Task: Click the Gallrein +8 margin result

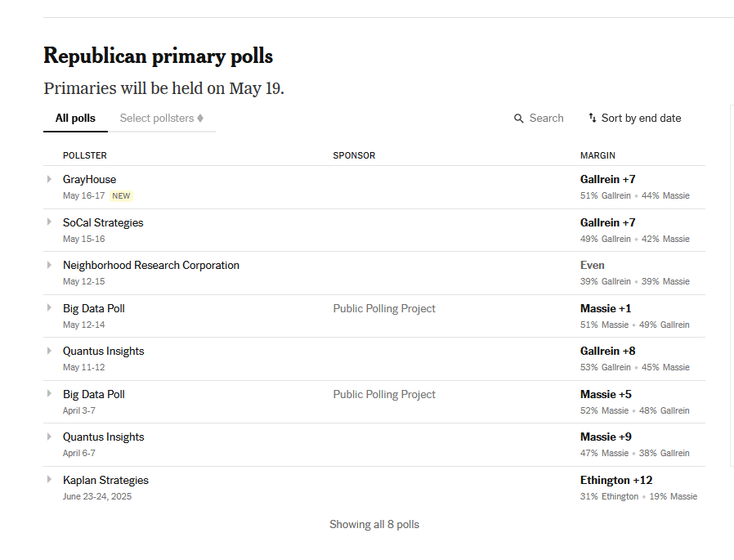Action: [x=607, y=352]
